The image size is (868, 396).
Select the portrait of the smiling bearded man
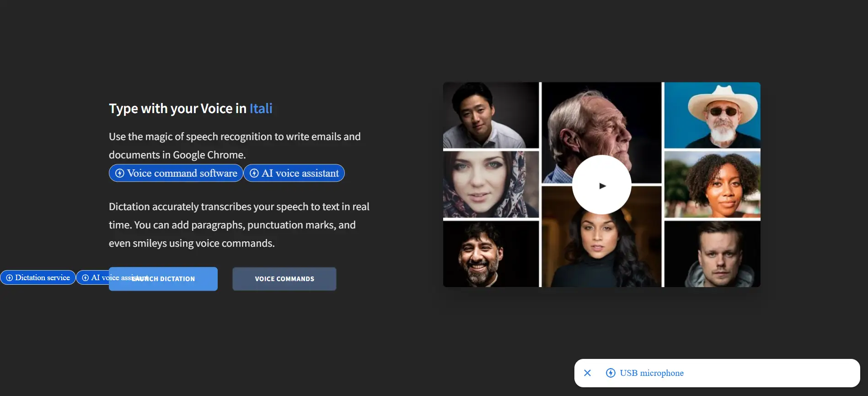tap(491, 254)
